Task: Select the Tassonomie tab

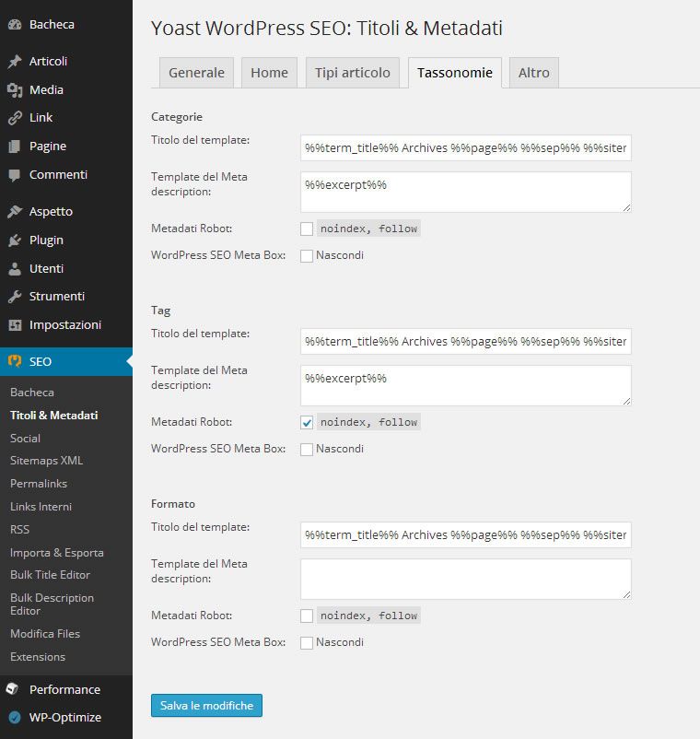Action: point(455,73)
